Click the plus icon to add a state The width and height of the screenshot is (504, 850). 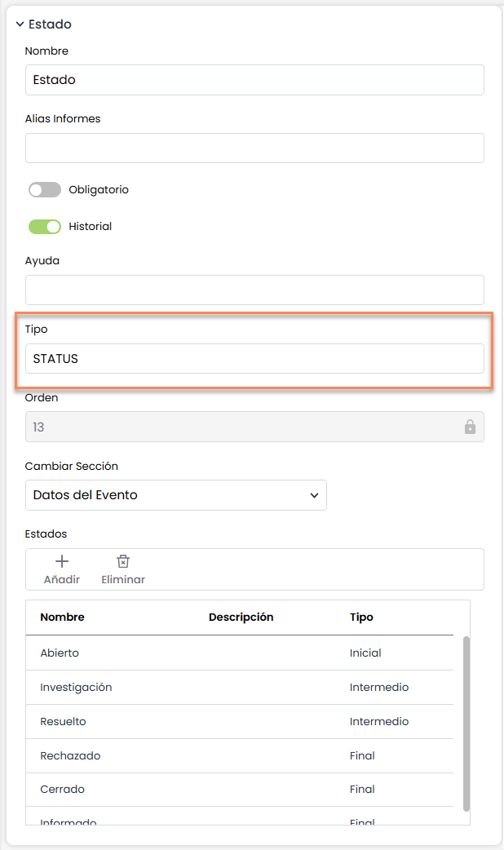click(x=62, y=561)
